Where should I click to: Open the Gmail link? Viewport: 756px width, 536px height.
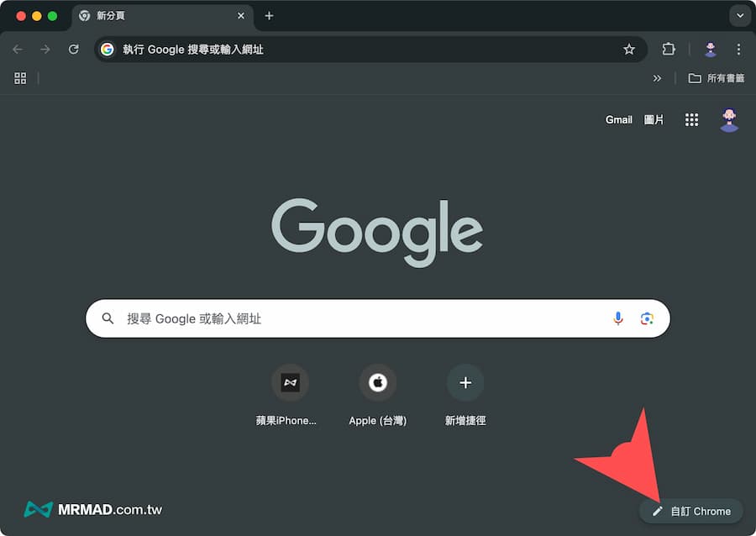pos(618,120)
